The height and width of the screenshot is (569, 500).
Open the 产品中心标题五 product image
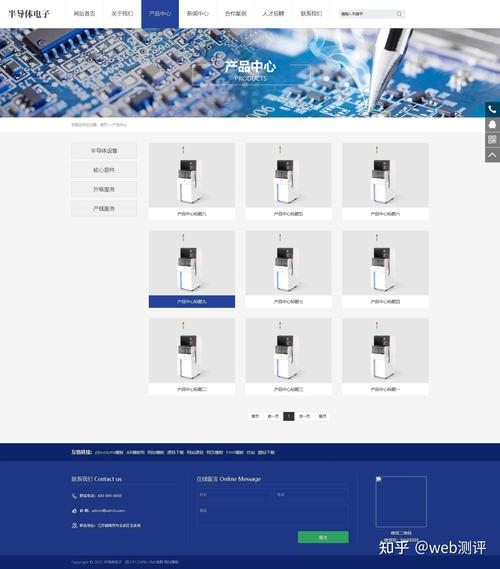[x=288, y=175]
